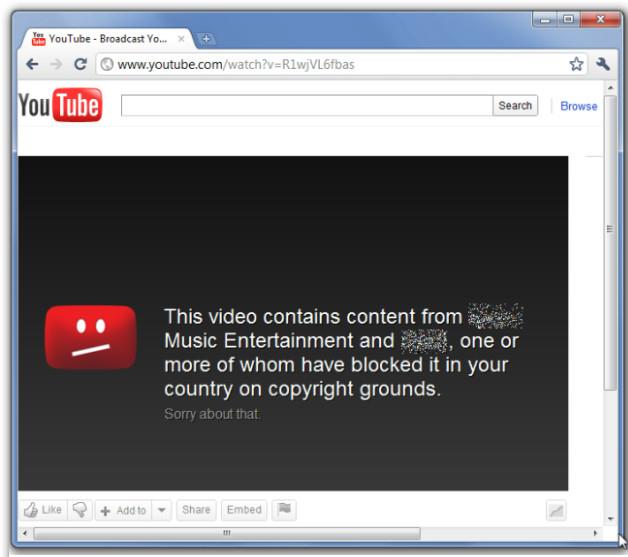This screenshot has width=628, height=557.
Task: Flag the video with the flag icon
Action: (284, 510)
